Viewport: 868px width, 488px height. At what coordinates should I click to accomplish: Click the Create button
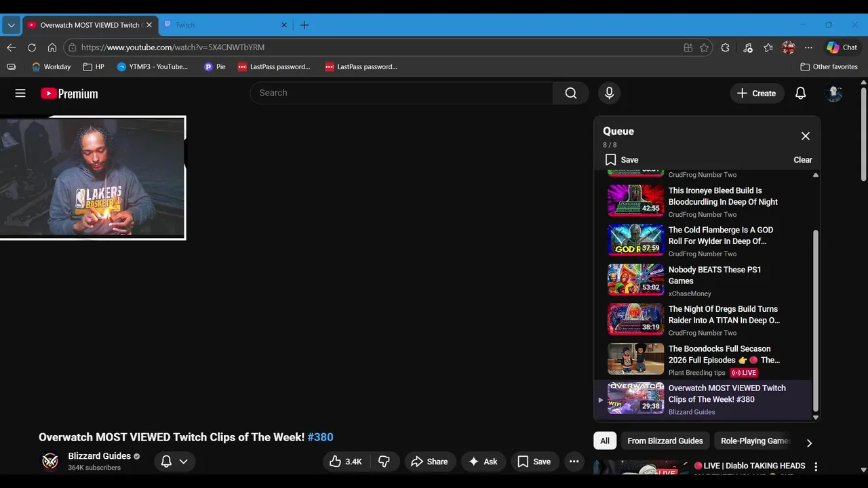pos(757,94)
